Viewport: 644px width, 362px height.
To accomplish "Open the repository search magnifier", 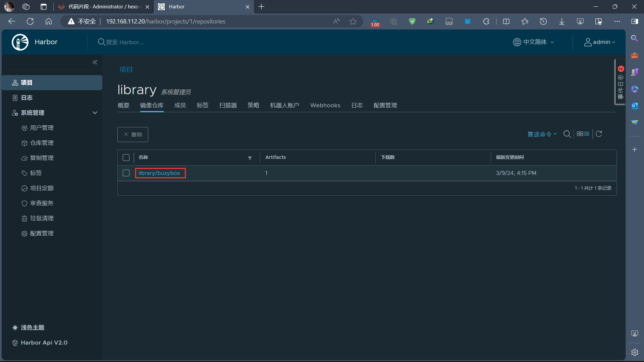I will 567,134.
